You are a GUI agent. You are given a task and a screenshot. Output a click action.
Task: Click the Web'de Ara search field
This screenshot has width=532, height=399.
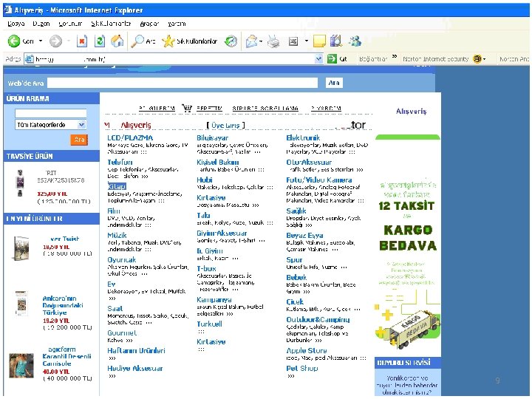click(183, 83)
